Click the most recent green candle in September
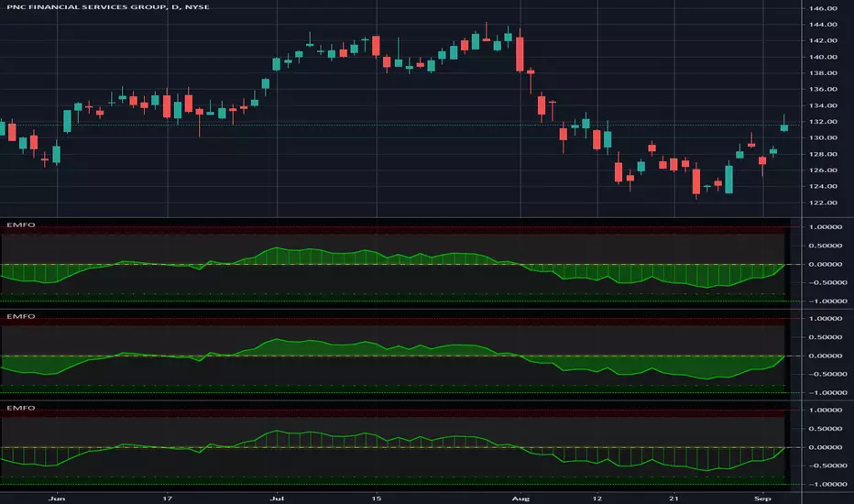This screenshot has height=504, width=854. click(784, 127)
